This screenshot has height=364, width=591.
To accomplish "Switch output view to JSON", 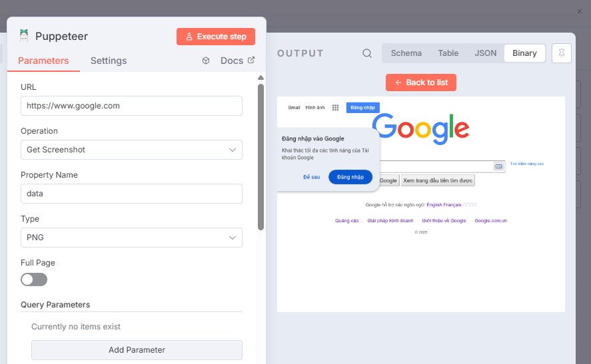I will (486, 53).
